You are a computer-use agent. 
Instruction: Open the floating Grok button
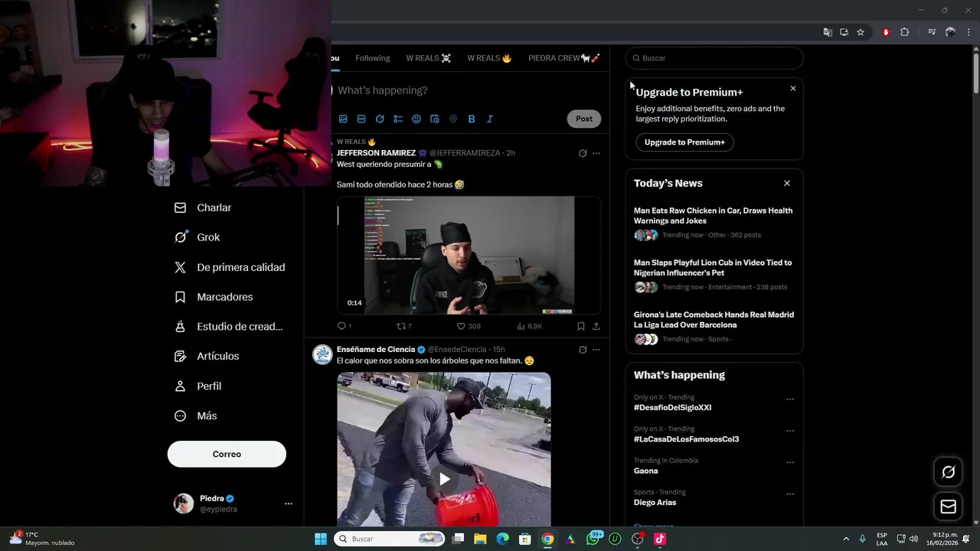[x=948, y=472]
